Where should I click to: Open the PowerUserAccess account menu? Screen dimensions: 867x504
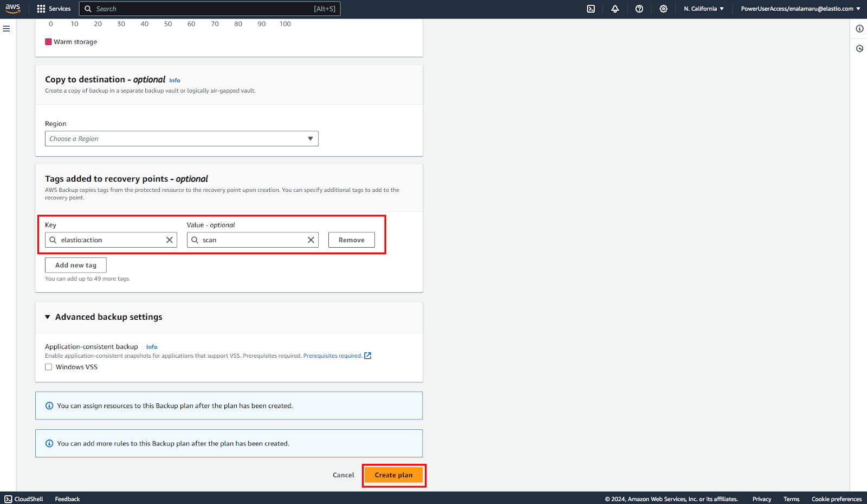point(800,9)
